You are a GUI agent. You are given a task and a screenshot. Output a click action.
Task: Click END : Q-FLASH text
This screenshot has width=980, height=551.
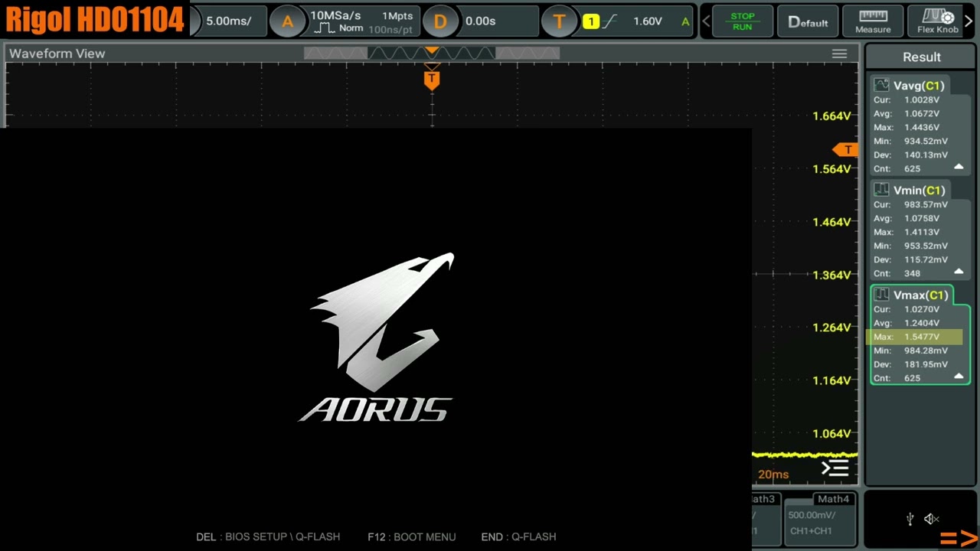519,537
